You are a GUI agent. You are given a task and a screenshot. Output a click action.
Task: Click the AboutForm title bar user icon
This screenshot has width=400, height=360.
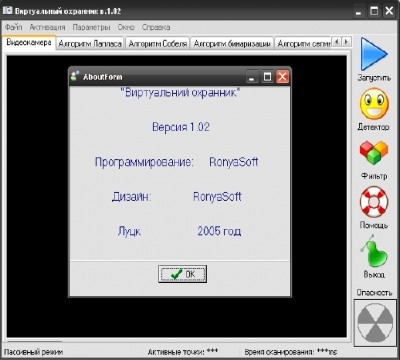click(x=75, y=76)
